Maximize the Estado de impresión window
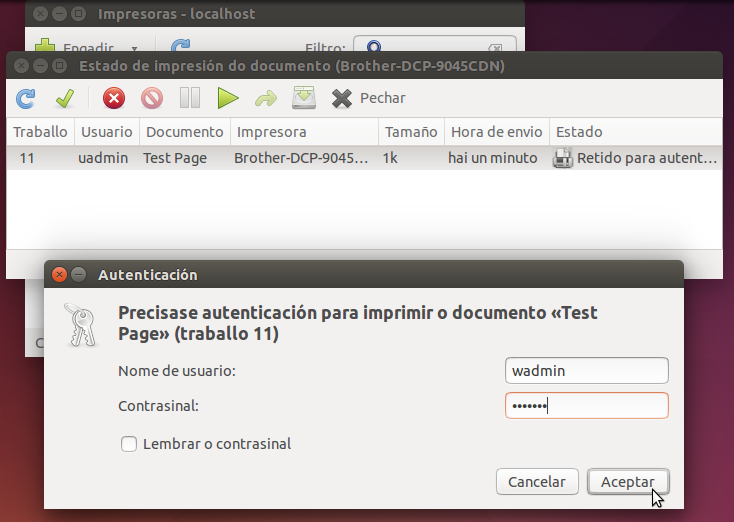 click(x=59, y=66)
